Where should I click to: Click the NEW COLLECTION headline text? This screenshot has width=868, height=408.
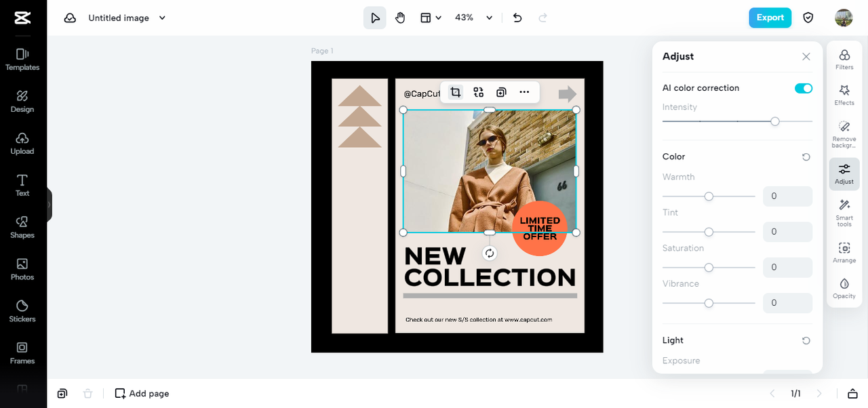[x=490, y=266]
